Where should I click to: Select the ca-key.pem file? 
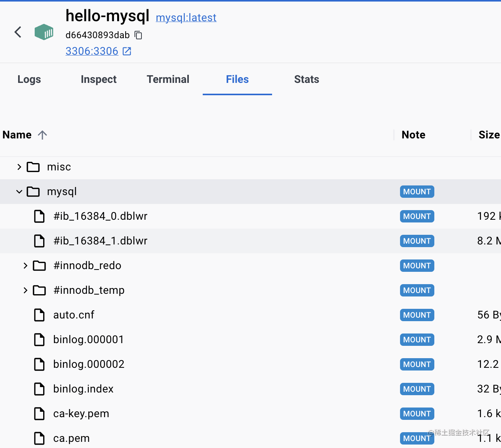pos(81,414)
